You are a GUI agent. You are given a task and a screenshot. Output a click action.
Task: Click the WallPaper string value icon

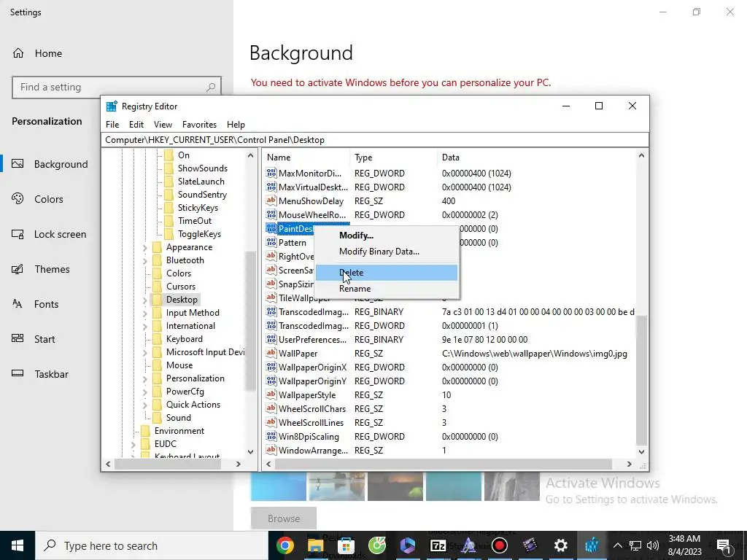[x=271, y=353]
